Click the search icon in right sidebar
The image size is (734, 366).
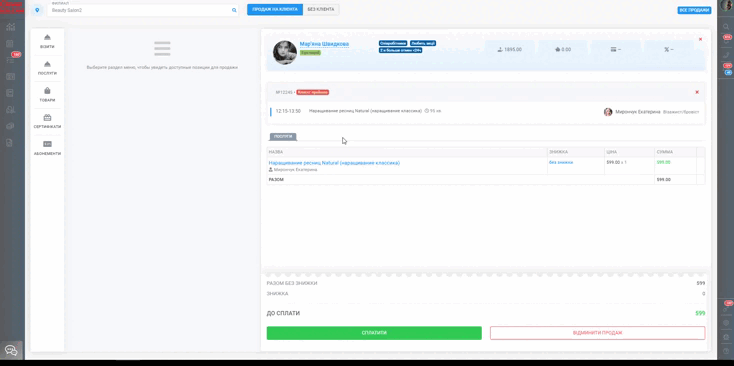726,27
